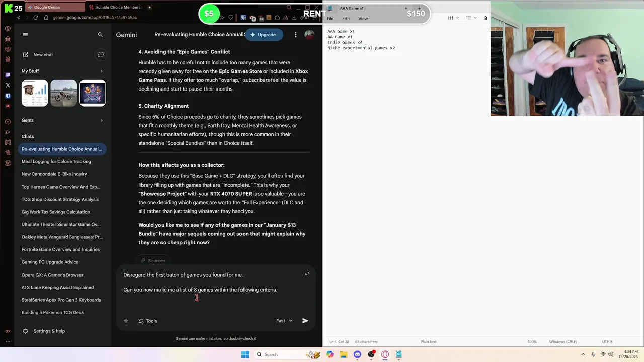This screenshot has height=362, width=644.
Task: Open the list style dropdown in Notepad
Action: (x=471, y=18)
